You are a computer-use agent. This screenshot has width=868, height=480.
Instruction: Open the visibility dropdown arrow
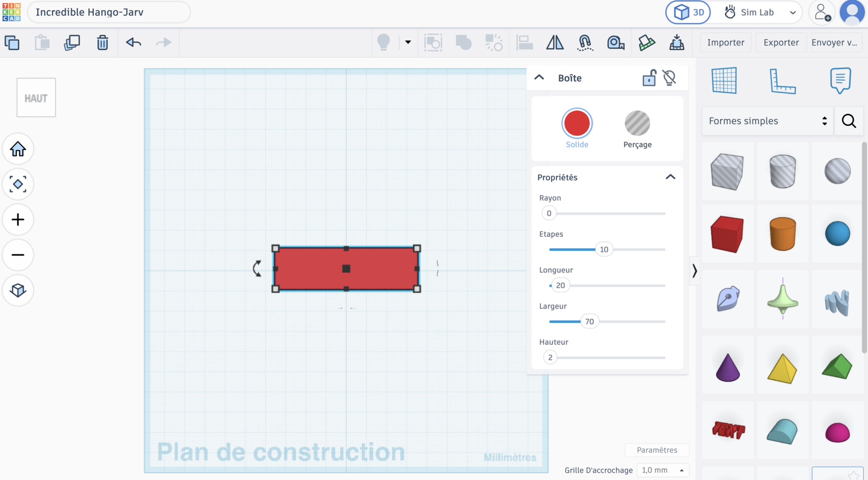[x=408, y=42]
